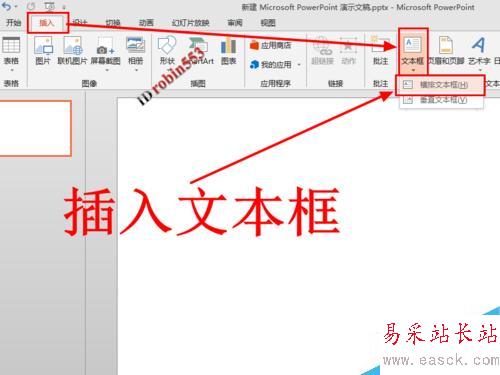Open the 审阅 (Review) tab

coord(235,23)
